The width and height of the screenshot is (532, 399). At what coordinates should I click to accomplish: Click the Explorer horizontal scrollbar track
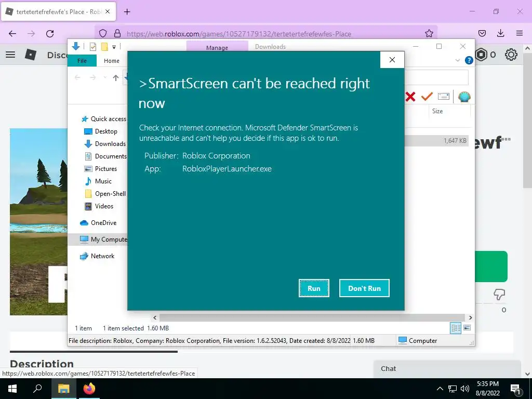(x=312, y=317)
